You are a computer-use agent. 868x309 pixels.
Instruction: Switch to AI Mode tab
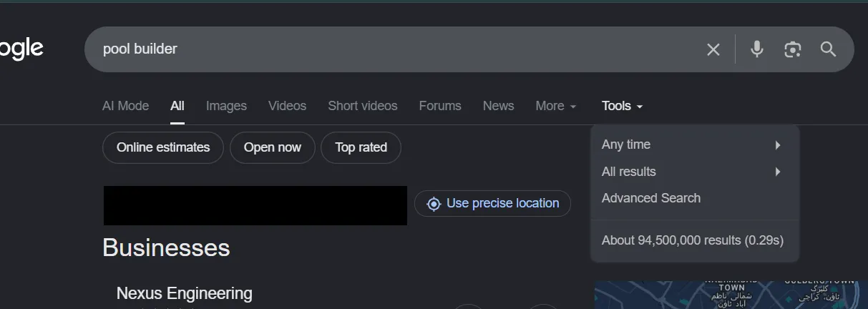point(125,106)
